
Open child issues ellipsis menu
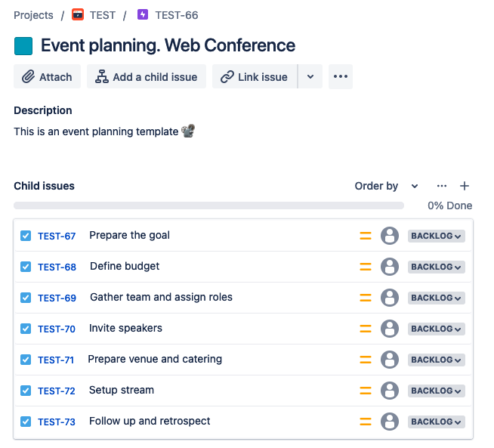(x=442, y=186)
